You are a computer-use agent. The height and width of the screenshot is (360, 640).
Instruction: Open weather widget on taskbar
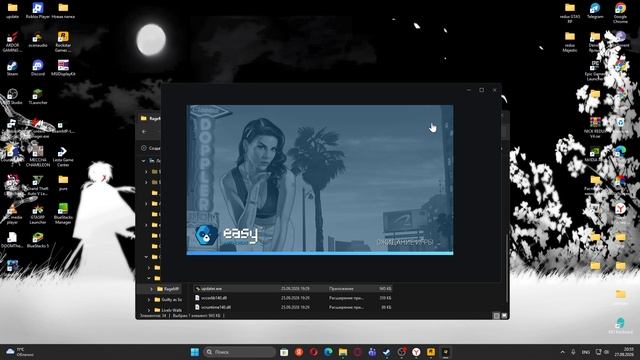tap(20, 352)
